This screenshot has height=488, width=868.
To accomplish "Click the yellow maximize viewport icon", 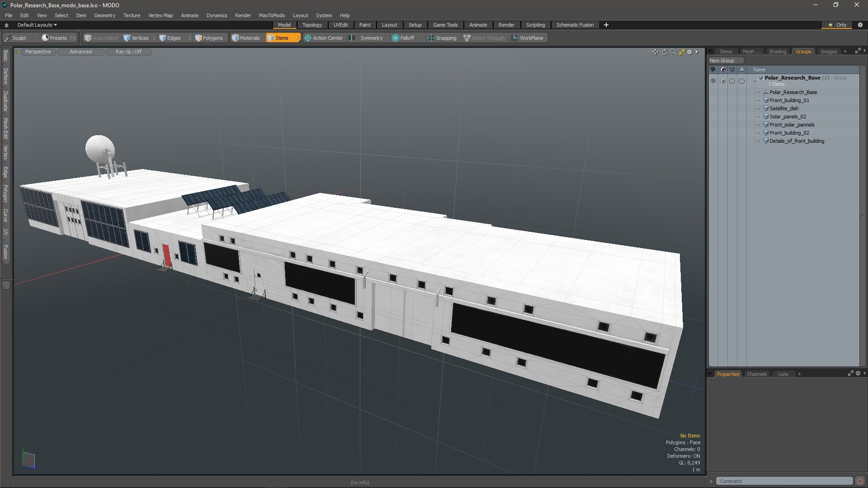I will [x=682, y=52].
